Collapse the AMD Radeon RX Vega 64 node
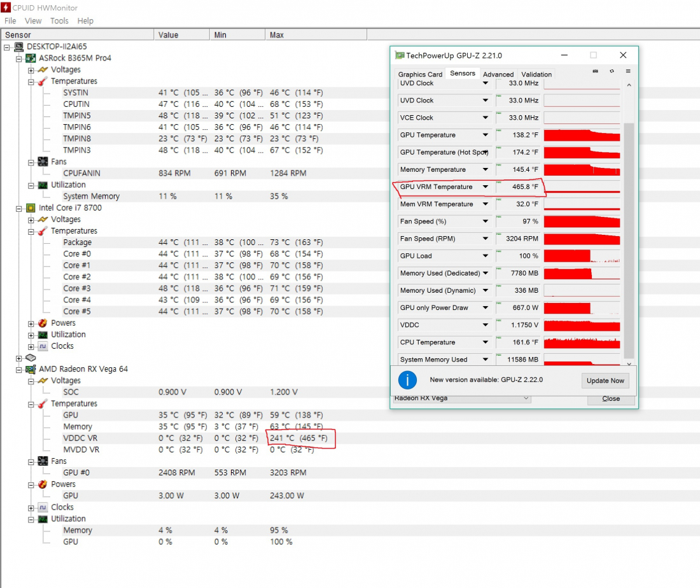The height and width of the screenshot is (588, 700). tap(18, 370)
